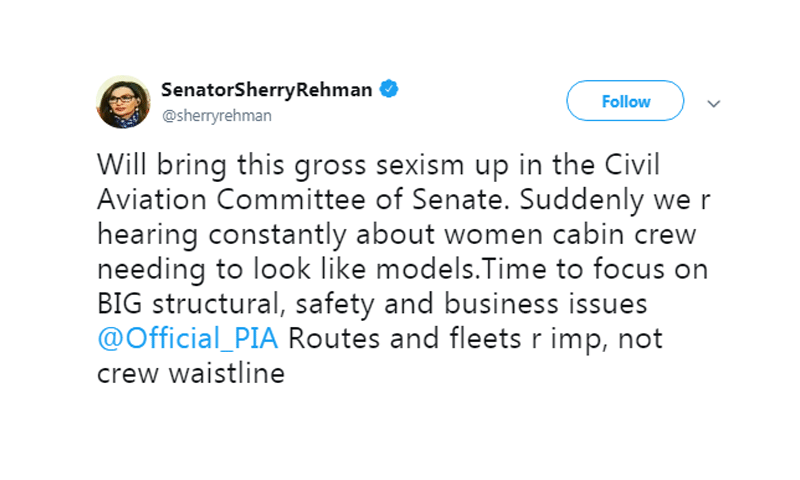Open the SenatorSherryRehman display name
Image resolution: width=800 pixels, height=480 pixels.
click(267, 90)
